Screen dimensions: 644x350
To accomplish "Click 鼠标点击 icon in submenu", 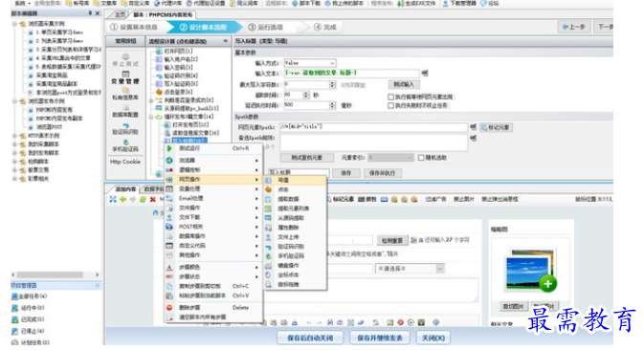I will pyautogui.click(x=268, y=274).
